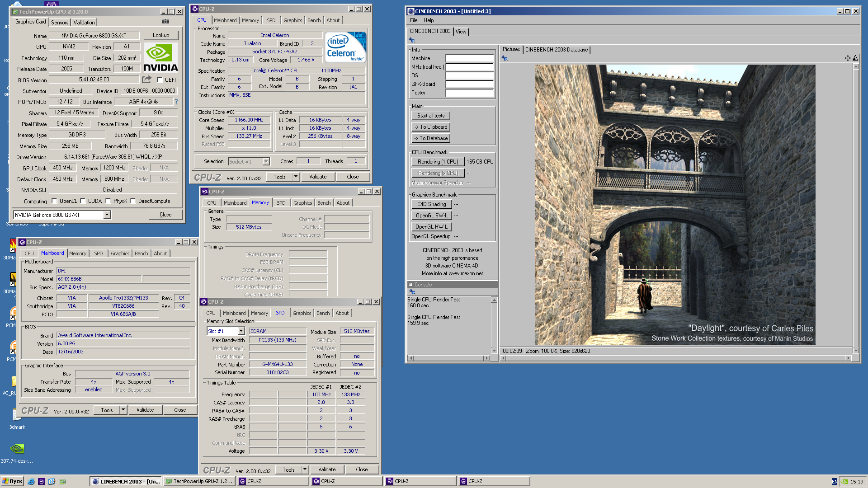868x488 pixels.
Task: Click the To Clipboard button
Action: coord(431,127)
